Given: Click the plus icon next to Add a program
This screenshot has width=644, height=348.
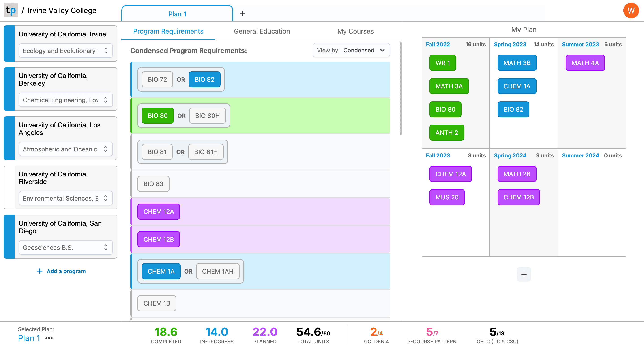Looking at the screenshot, I should tap(39, 271).
